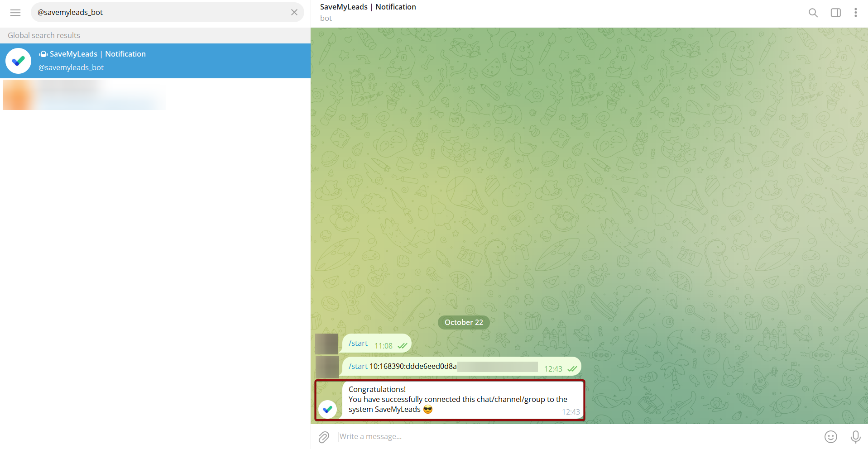This screenshot has height=449, width=868.
Task: Clear the search query with the X icon
Action: click(294, 12)
